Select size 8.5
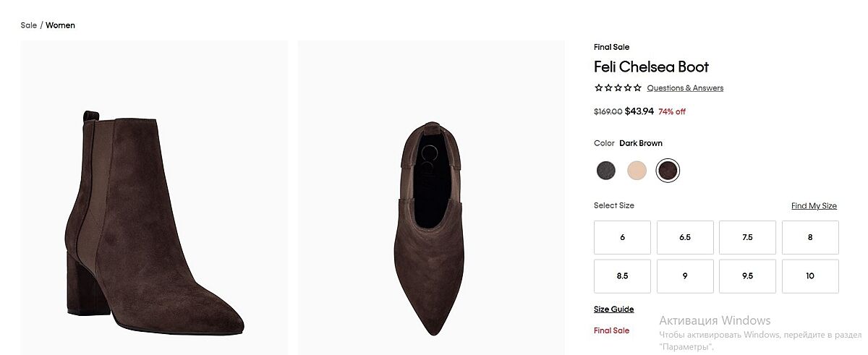The height and width of the screenshot is (355, 868). pyautogui.click(x=622, y=276)
